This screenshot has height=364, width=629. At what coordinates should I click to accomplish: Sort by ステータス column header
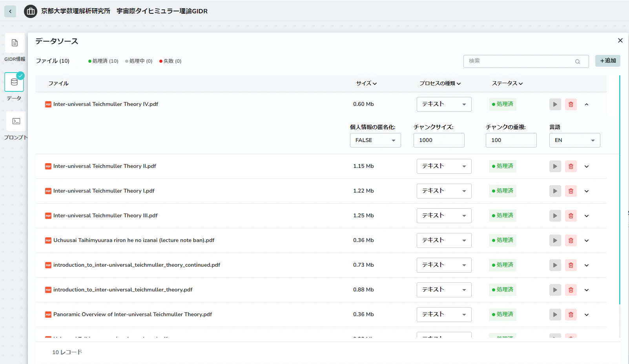507,84
